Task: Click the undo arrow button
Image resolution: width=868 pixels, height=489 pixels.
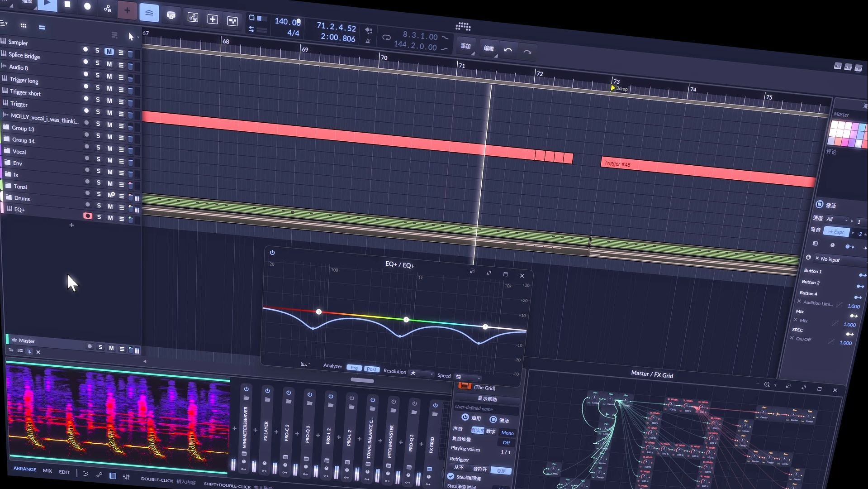Action: (508, 50)
